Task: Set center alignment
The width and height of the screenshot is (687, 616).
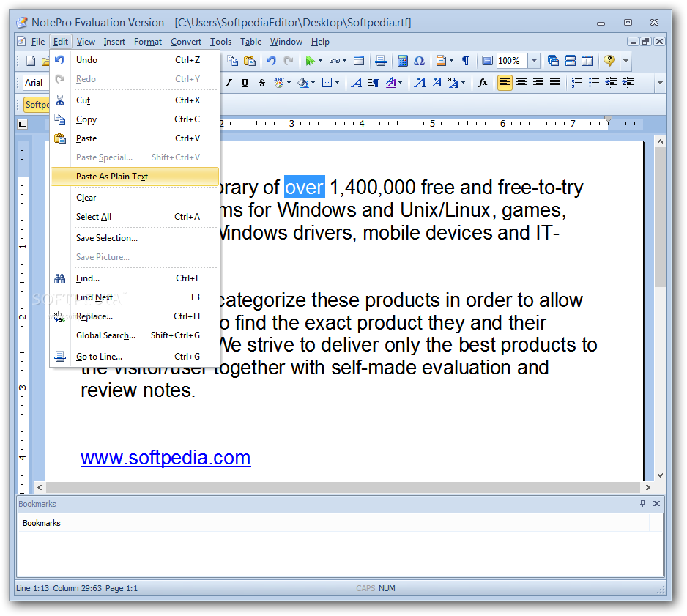Action: (521, 83)
